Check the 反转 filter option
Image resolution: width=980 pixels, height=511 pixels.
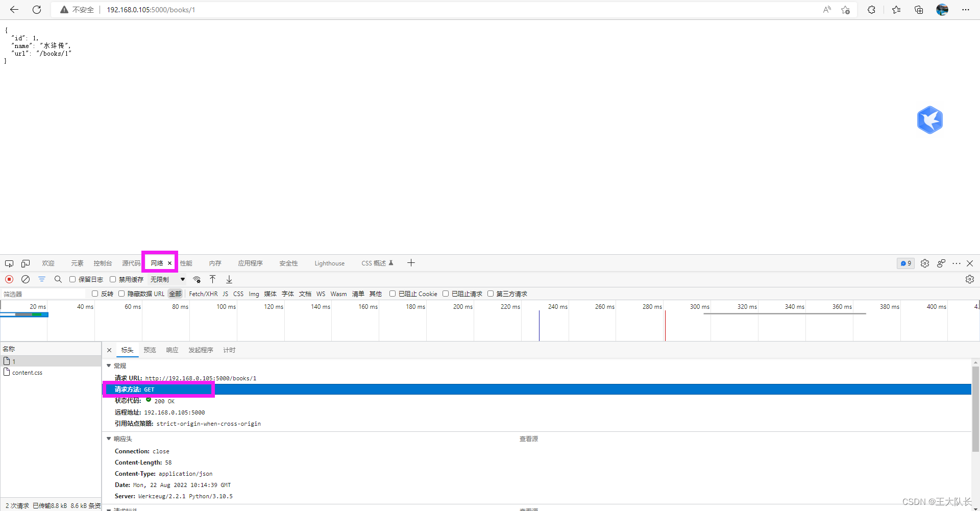[95, 294]
